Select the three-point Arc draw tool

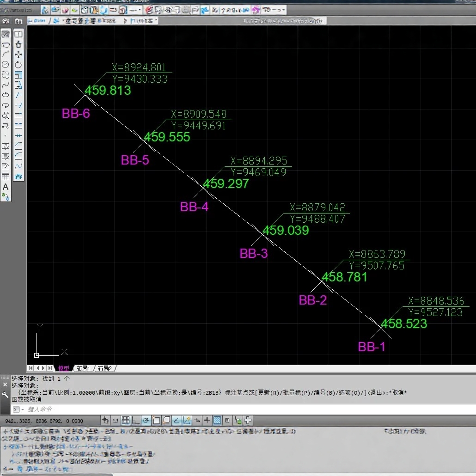coord(6,55)
